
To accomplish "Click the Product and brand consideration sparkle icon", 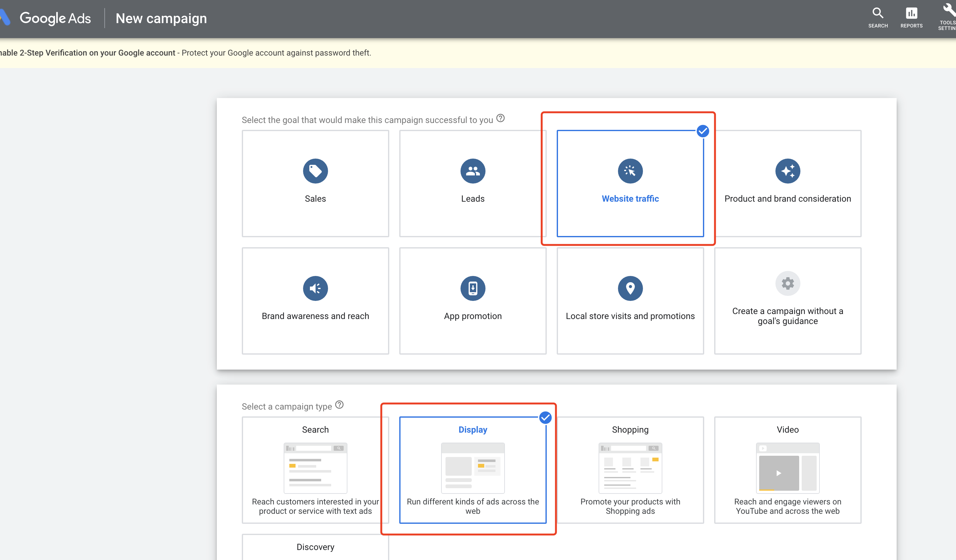I will pos(788,171).
